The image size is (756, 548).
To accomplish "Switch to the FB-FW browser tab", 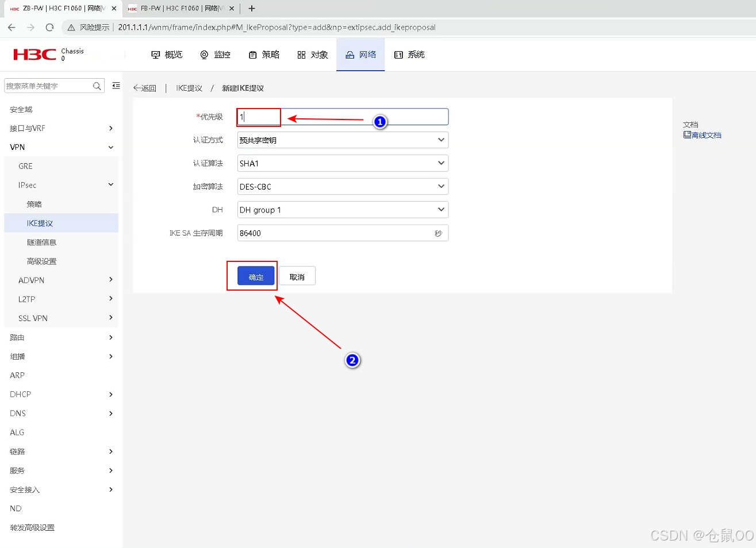I will [x=172, y=9].
